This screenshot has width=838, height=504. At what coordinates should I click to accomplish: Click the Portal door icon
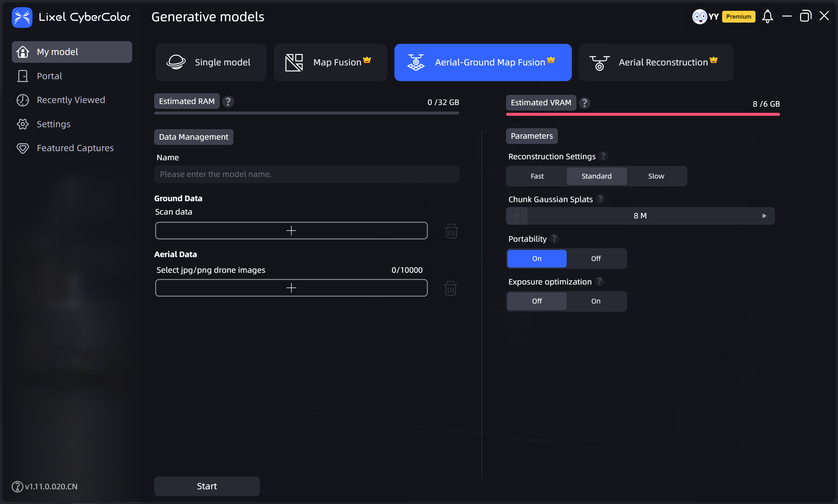(x=23, y=76)
